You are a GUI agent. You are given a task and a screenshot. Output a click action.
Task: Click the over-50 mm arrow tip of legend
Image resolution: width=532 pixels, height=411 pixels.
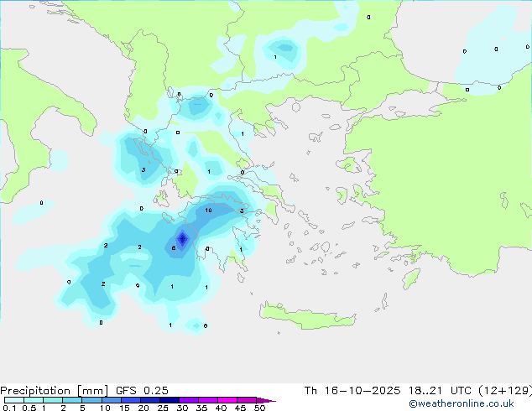tap(266, 400)
